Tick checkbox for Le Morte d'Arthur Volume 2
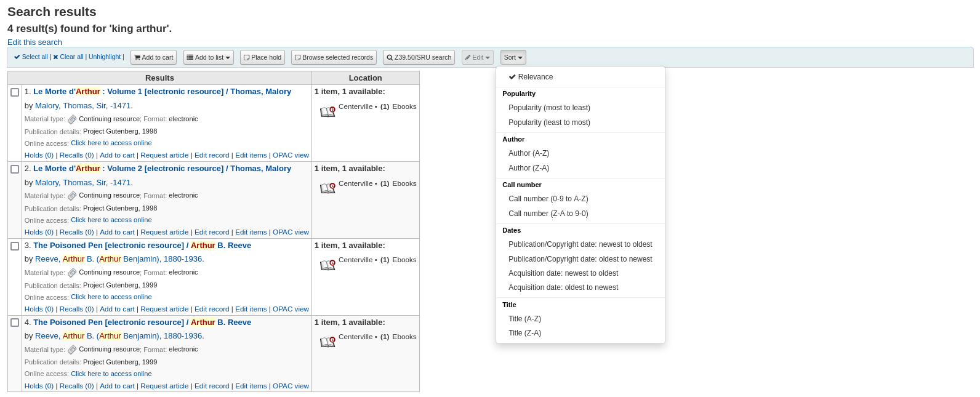The image size is (980, 397). pos(15,169)
